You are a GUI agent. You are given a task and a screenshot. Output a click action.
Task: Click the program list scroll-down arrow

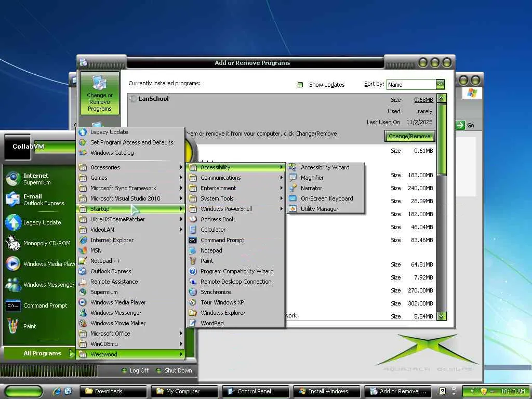[442, 316]
